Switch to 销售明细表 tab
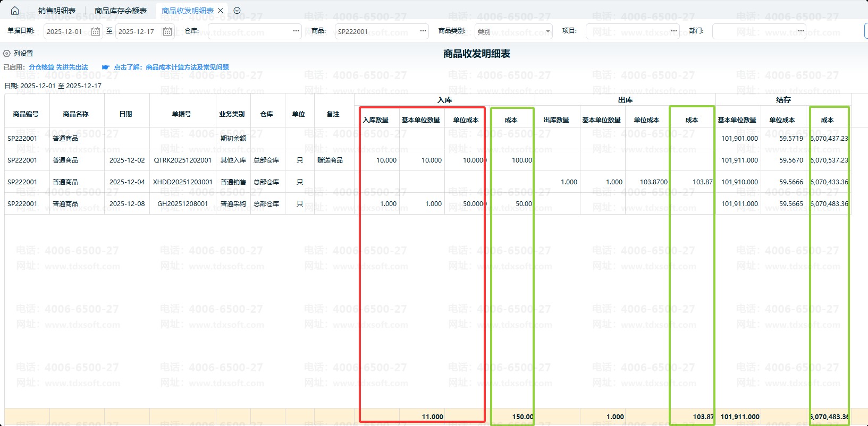Image resolution: width=868 pixels, height=426 pixels. coord(57,11)
